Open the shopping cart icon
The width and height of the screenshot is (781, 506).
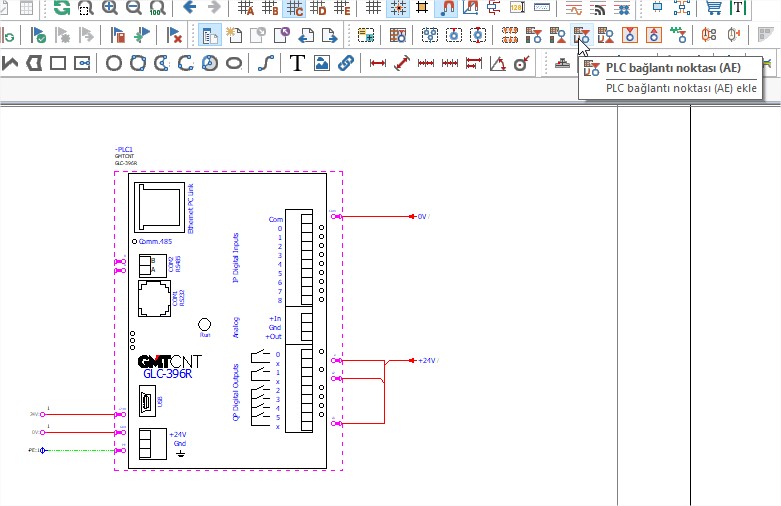pos(714,7)
